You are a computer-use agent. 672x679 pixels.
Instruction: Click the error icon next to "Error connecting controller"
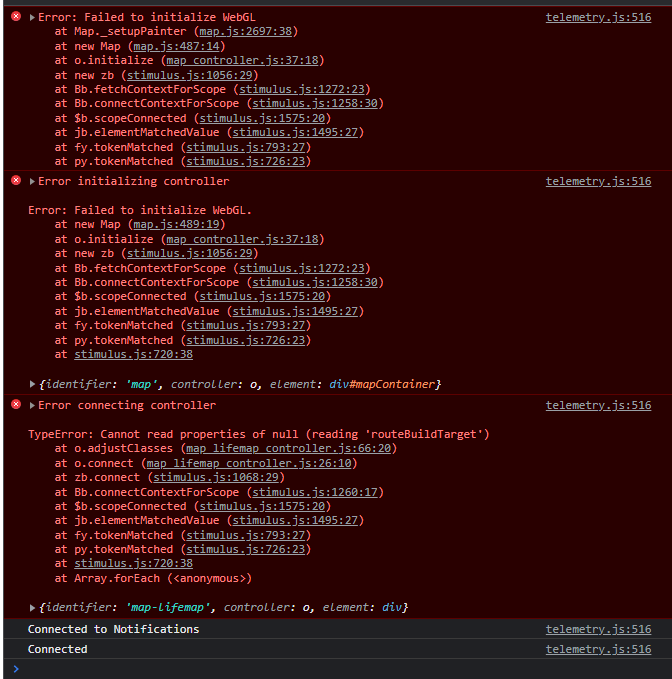point(15,405)
